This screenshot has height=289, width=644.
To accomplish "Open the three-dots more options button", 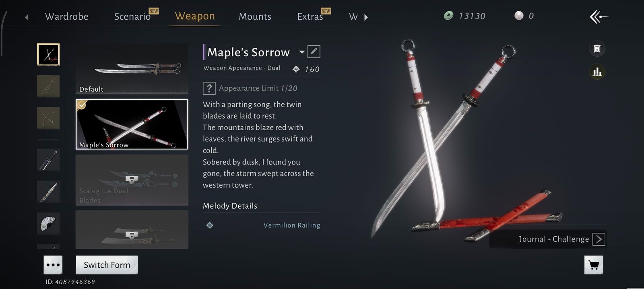I will pos(53,265).
